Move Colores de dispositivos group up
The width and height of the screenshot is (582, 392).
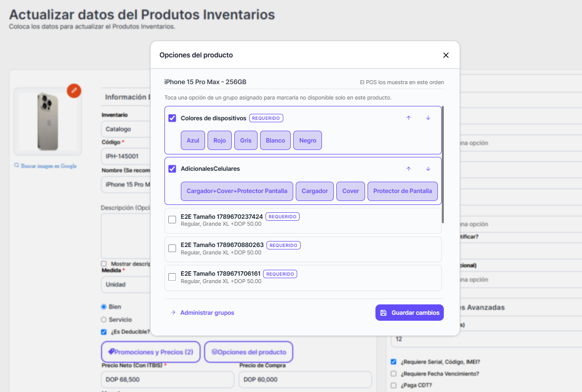click(x=409, y=118)
